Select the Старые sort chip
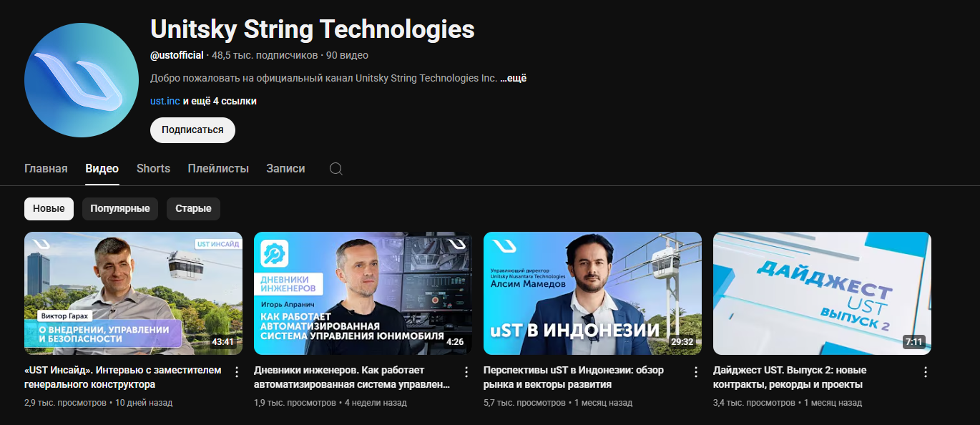Screen dimensions: 980x425 [194, 208]
